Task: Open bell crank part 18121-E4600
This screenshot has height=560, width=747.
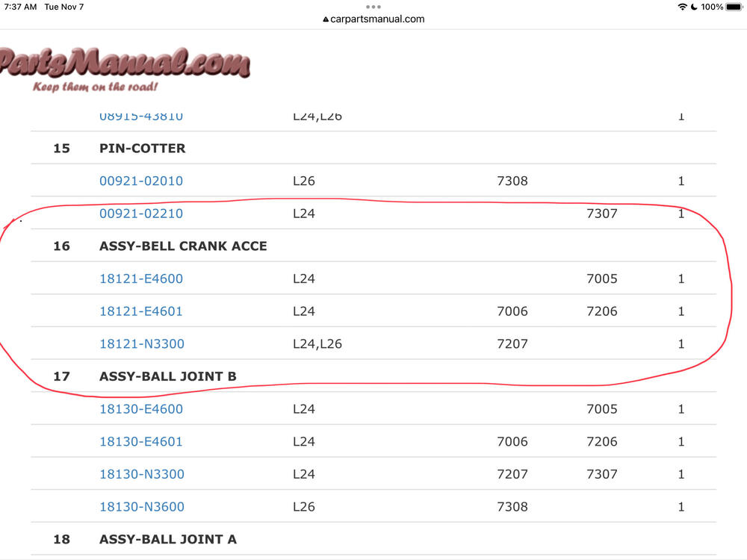Action: [x=141, y=279]
